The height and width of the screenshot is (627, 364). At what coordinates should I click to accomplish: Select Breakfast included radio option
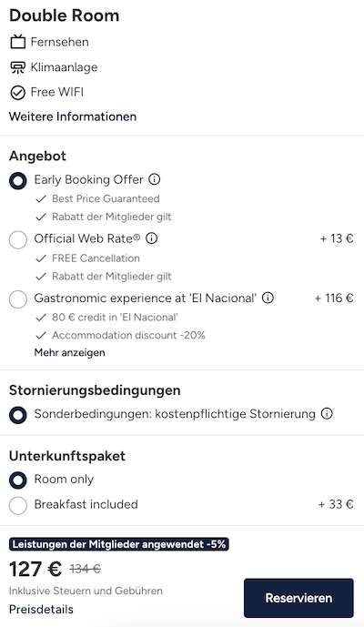click(18, 505)
